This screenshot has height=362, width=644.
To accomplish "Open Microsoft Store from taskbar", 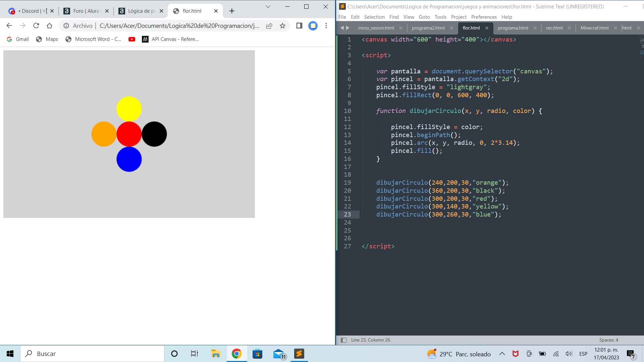I will coord(257,354).
